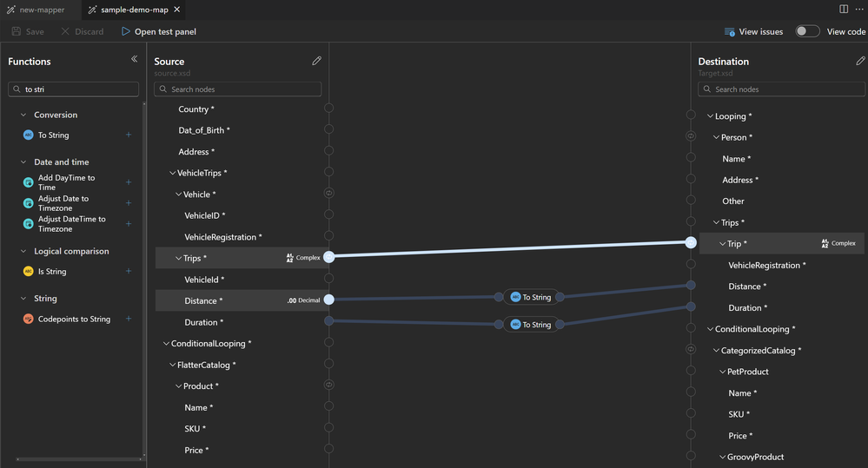Click the split editor layout icon
868x468 pixels.
pyautogui.click(x=844, y=9)
